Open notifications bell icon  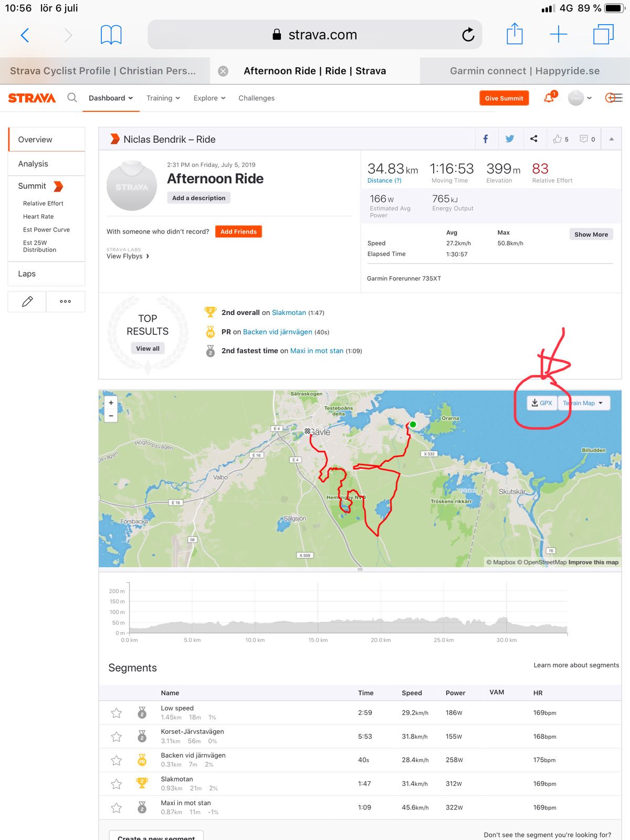[x=549, y=98]
